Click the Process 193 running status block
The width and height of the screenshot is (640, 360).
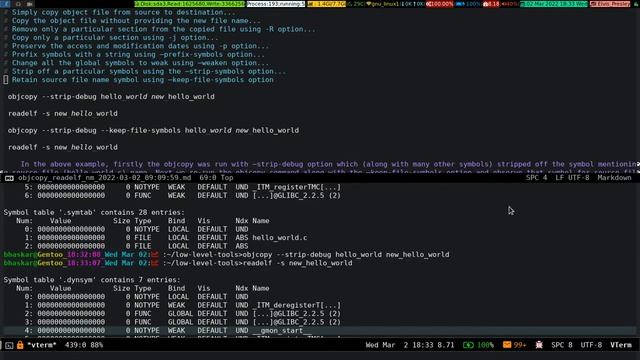276,4
